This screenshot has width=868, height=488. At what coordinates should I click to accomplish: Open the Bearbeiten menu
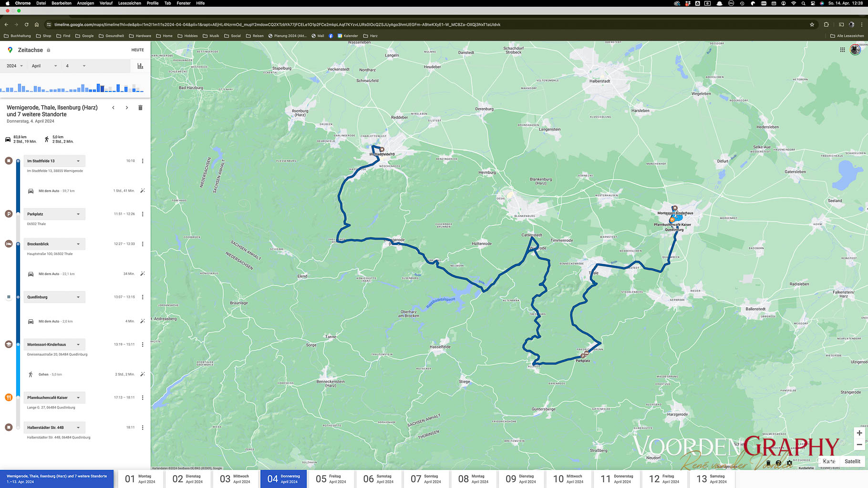click(62, 3)
